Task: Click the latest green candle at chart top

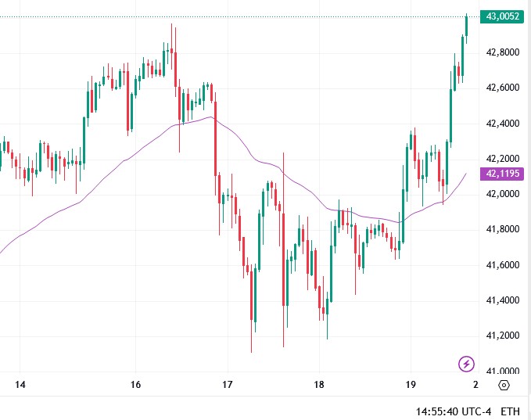Action: [466, 26]
